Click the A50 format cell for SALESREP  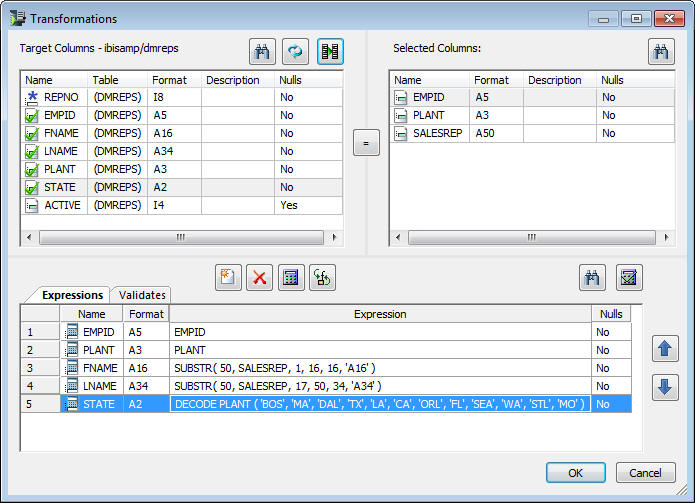click(496, 133)
